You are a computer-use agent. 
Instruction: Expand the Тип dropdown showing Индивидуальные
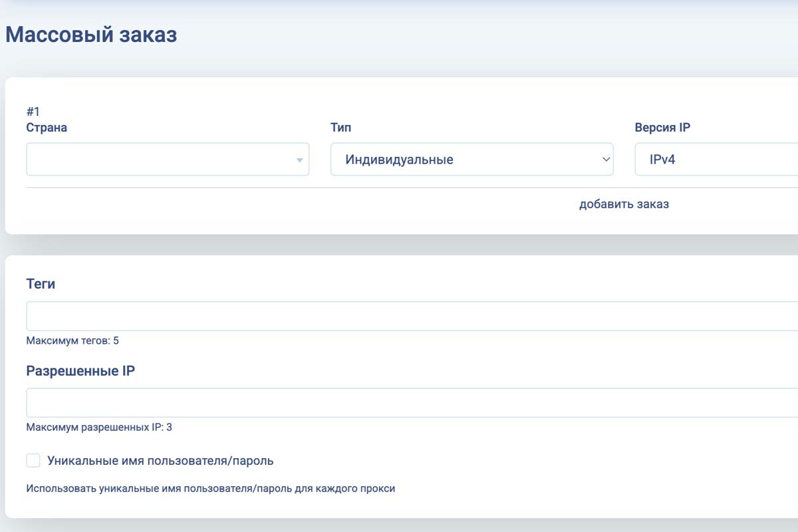(x=465, y=160)
